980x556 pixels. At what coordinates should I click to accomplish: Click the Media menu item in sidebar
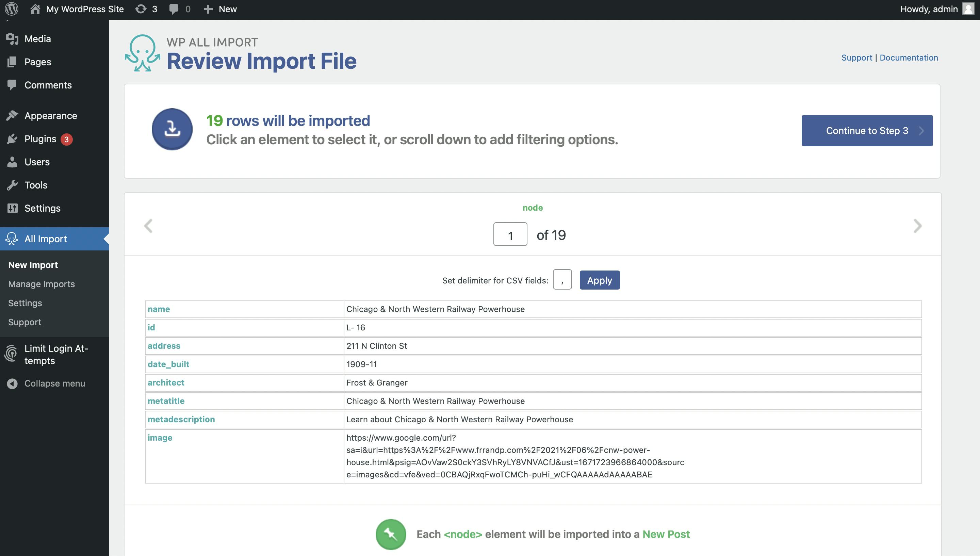click(x=37, y=38)
